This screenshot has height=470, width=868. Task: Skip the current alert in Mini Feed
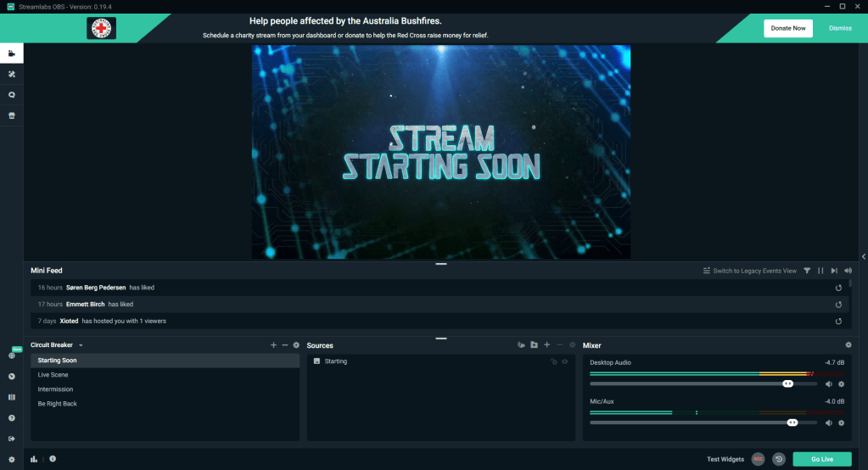tap(834, 271)
